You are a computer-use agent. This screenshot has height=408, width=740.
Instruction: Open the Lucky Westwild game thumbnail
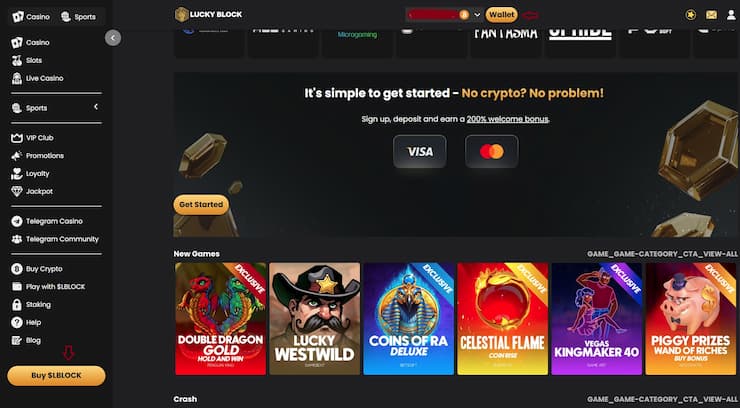[x=314, y=319]
